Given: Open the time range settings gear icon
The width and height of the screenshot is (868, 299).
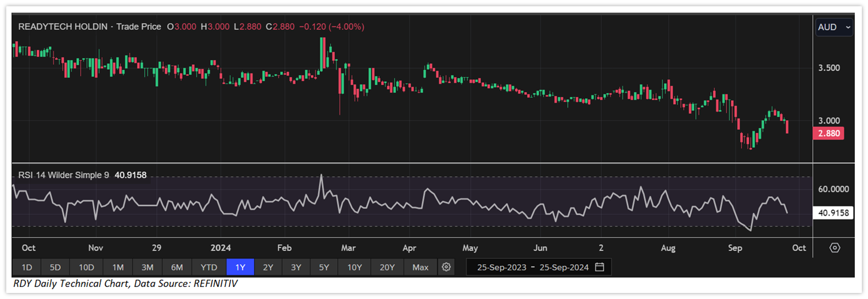Looking at the screenshot, I should click(446, 267).
